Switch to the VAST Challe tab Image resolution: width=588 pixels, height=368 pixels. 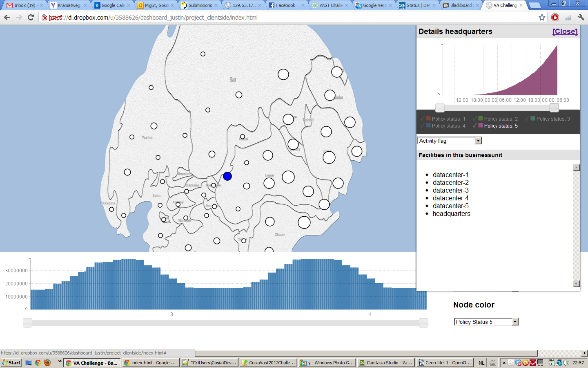coord(330,5)
